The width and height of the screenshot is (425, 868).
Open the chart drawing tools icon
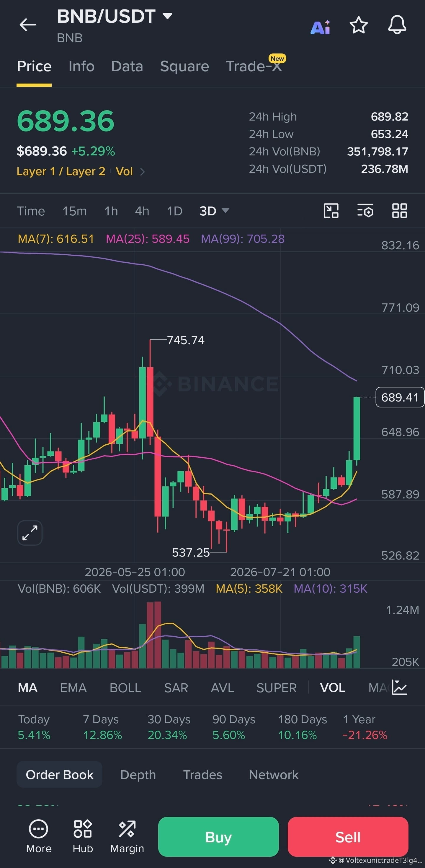click(x=331, y=211)
